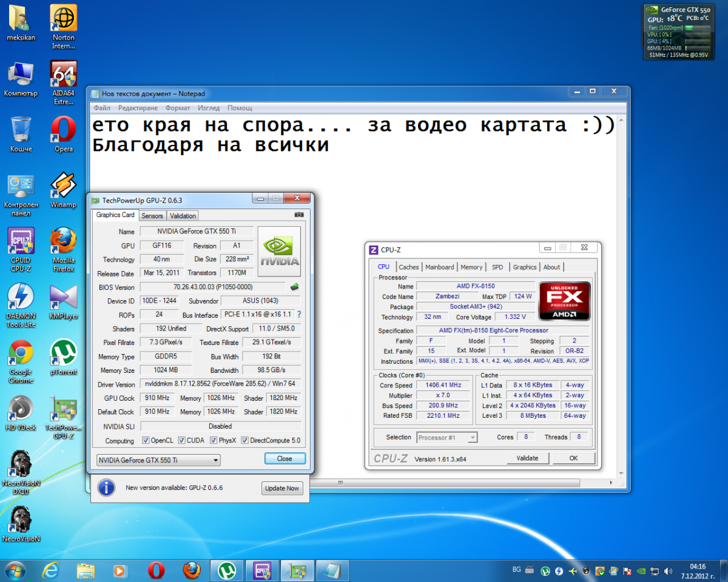Launch KMPlayer from the desktop
The height and width of the screenshot is (582, 728).
coord(63,301)
